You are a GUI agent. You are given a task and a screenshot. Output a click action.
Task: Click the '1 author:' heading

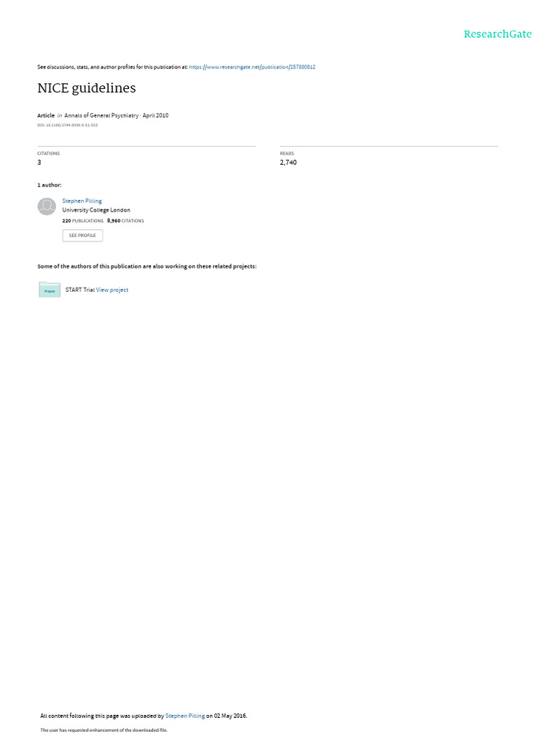[50, 185]
